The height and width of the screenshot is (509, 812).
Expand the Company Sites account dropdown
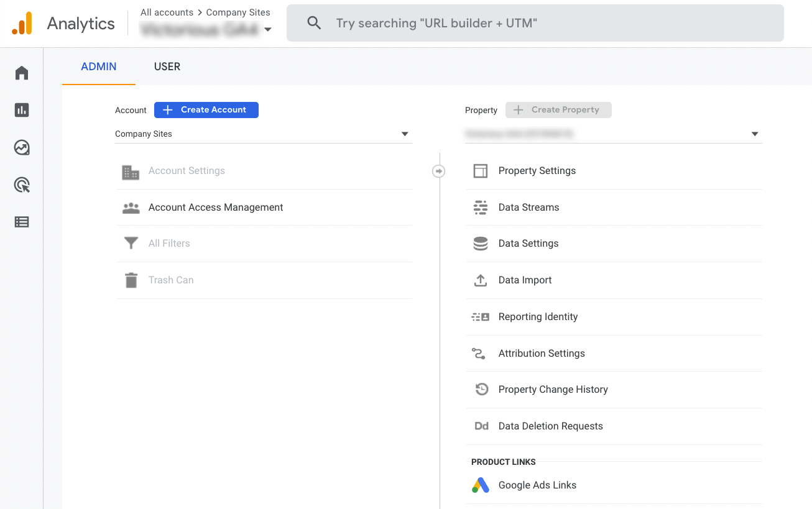(405, 134)
